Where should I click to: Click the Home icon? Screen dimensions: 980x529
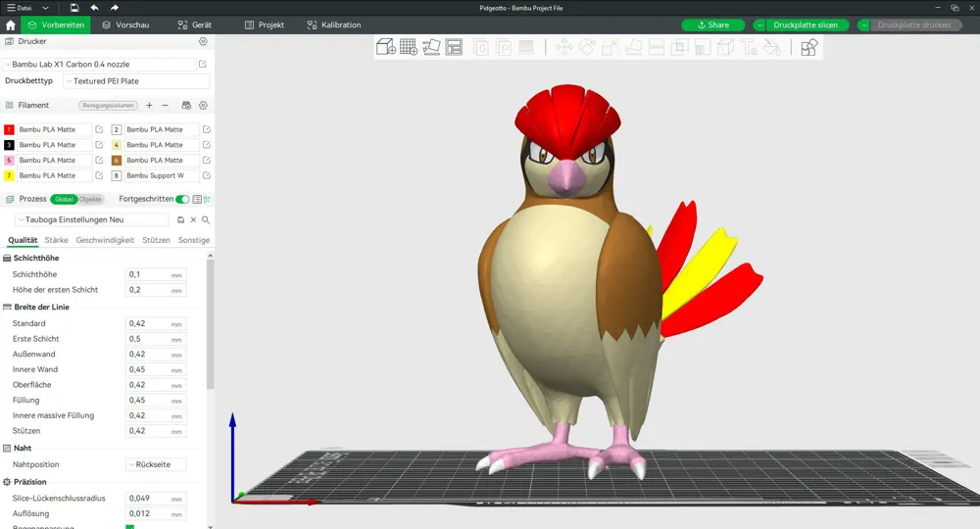[x=10, y=25]
